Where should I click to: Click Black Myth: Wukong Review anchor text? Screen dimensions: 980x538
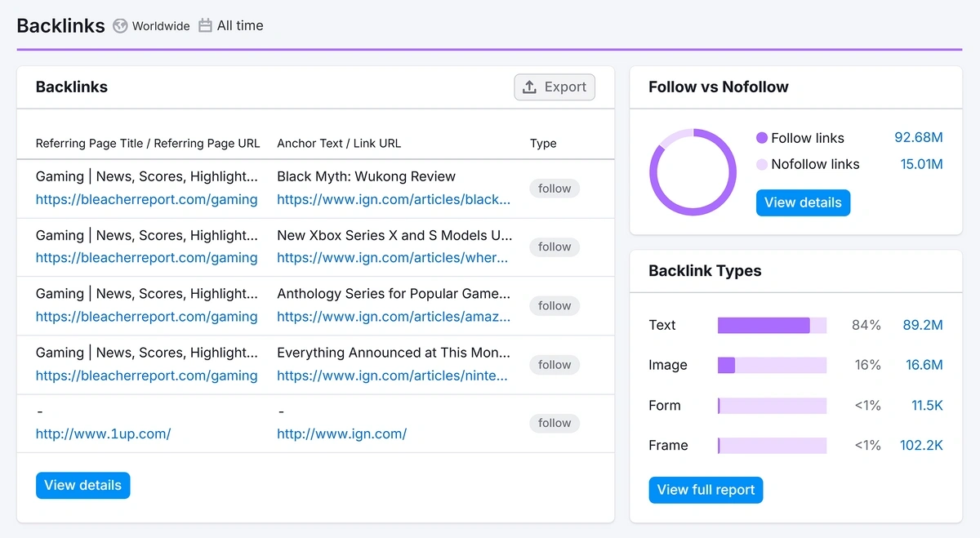pyautogui.click(x=366, y=176)
